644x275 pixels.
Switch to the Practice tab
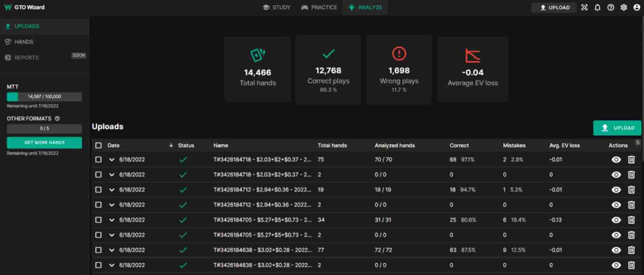(319, 7)
